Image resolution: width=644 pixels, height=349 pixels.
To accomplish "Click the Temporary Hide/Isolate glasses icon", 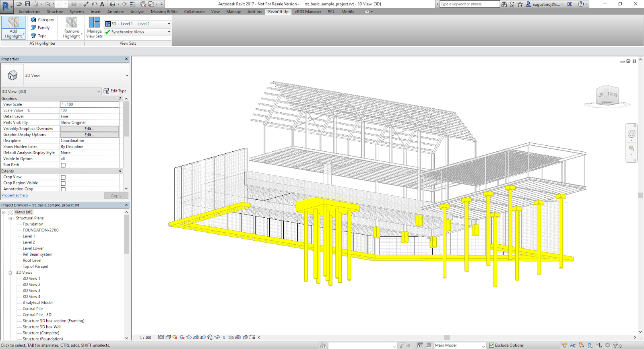I will [217, 337].
